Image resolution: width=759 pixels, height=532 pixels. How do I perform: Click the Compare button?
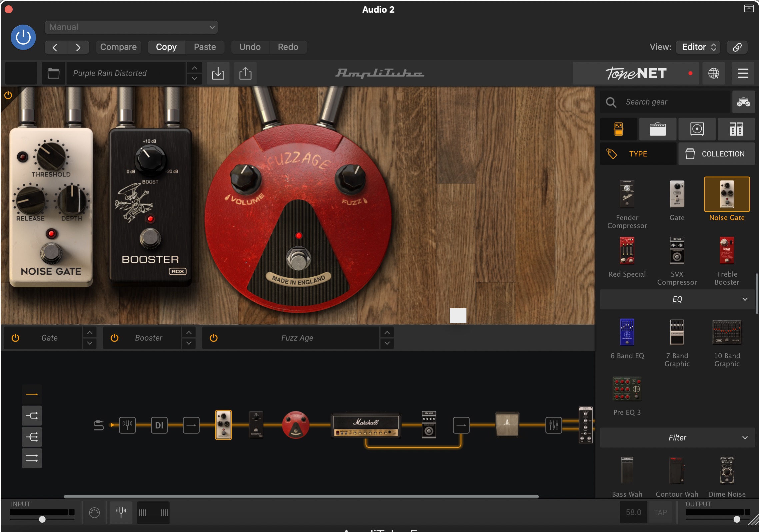(118, 47)
